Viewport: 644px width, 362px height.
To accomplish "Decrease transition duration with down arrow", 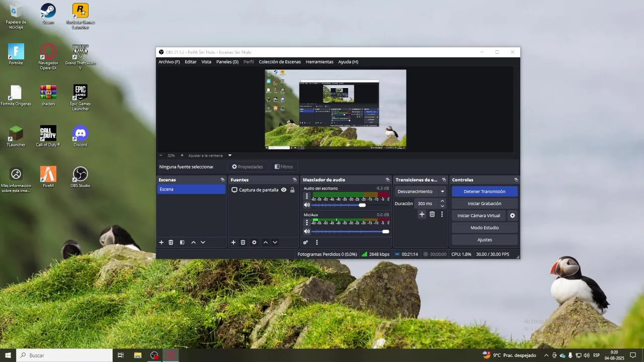I will tap(442, 206).
